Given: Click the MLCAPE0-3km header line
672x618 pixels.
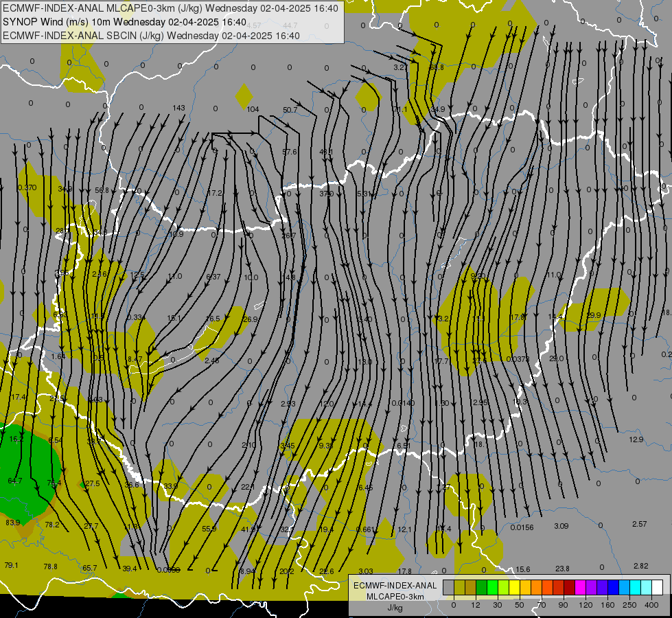Looking at the screenshot, I should [170, 8].
